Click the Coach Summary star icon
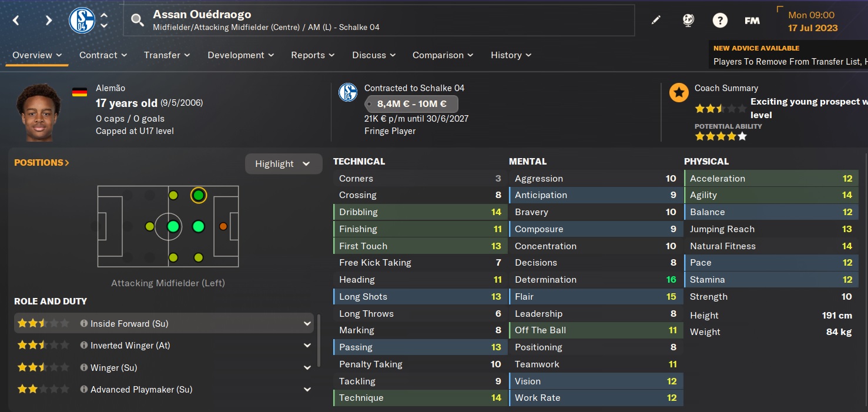 (x=679, y=92)
